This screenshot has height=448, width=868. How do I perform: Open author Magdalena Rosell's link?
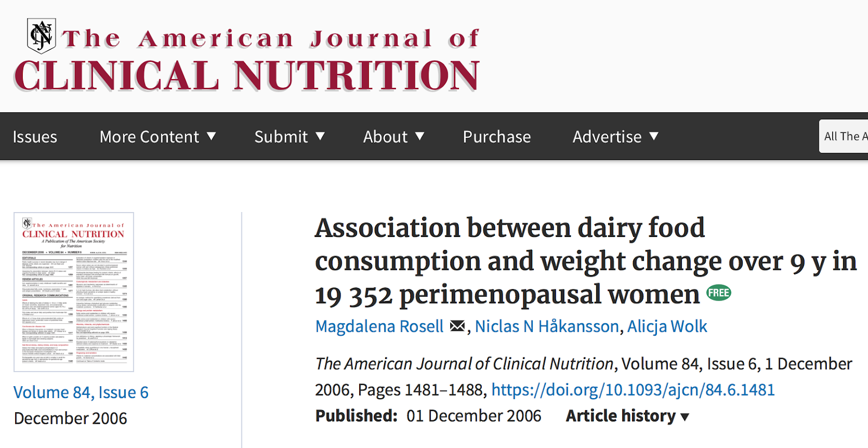pos(379,327)
